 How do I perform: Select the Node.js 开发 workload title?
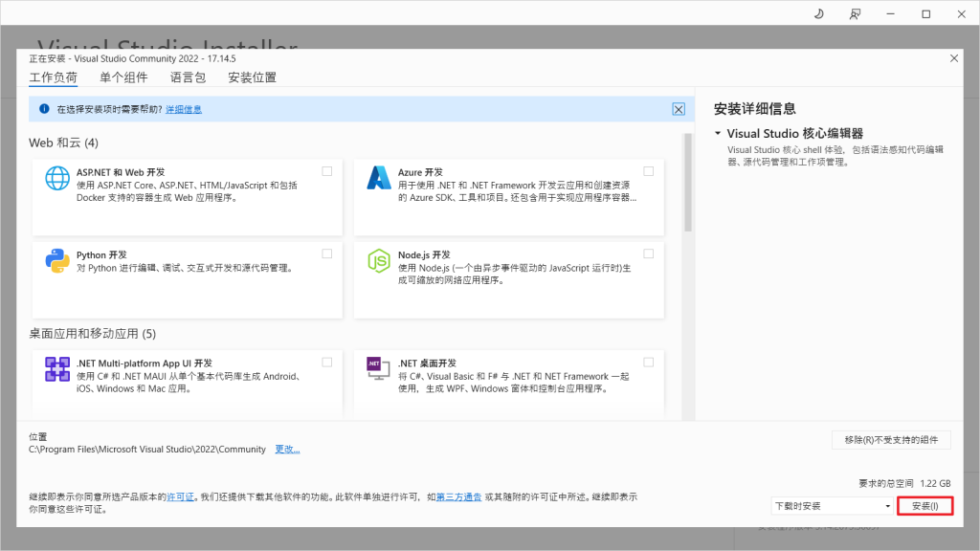point(424,254)
